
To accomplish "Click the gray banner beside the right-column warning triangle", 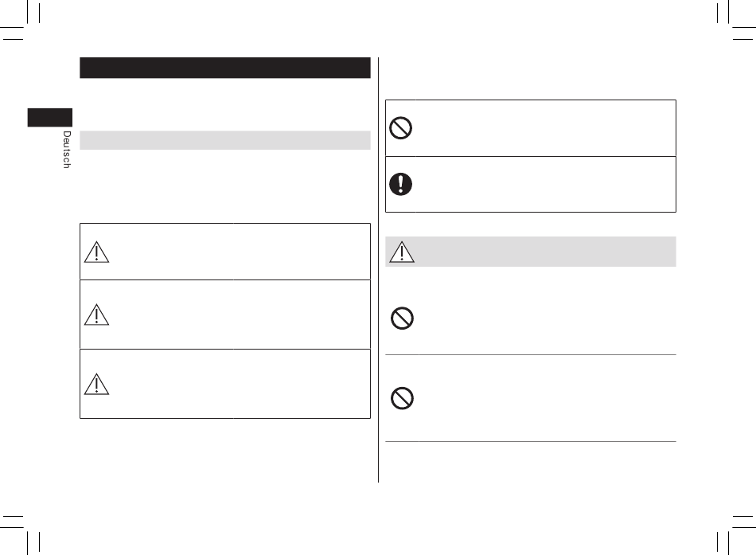I will click(546, 252).
